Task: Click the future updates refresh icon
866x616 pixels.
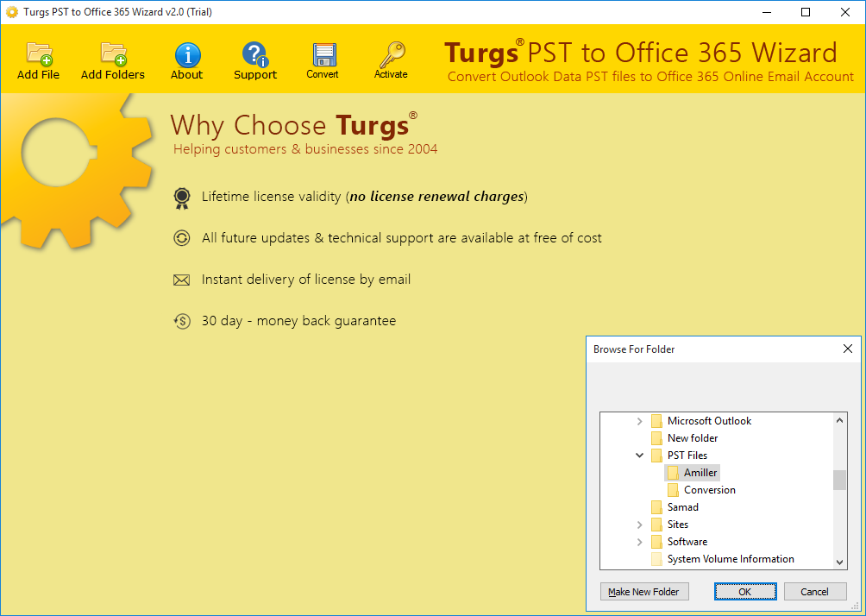Action: pyautogui.click(x=182, y=238)
